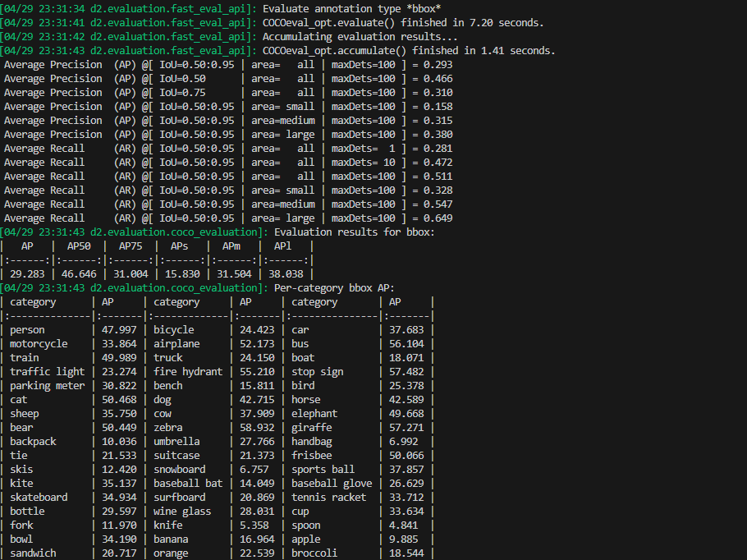
Task: Select the airplane AP value 52.173
Action: (257, 343)
